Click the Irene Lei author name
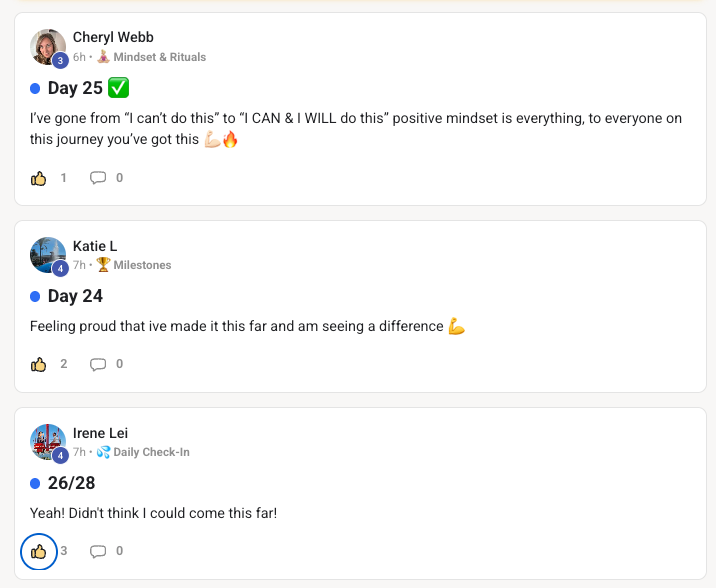Viewport: 716px width, 588px height. pyautogui.click(x=100, y=433)
